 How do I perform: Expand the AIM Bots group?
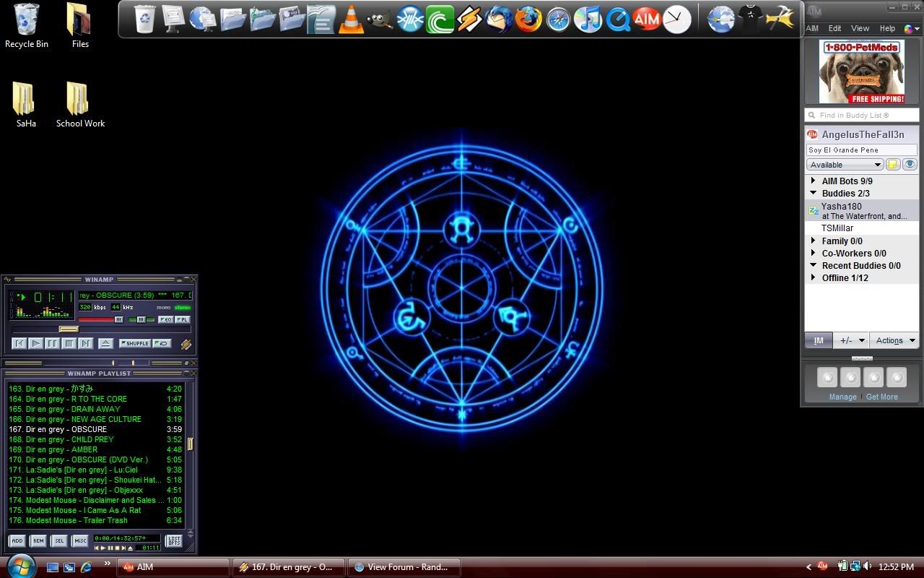click(814, 181)
